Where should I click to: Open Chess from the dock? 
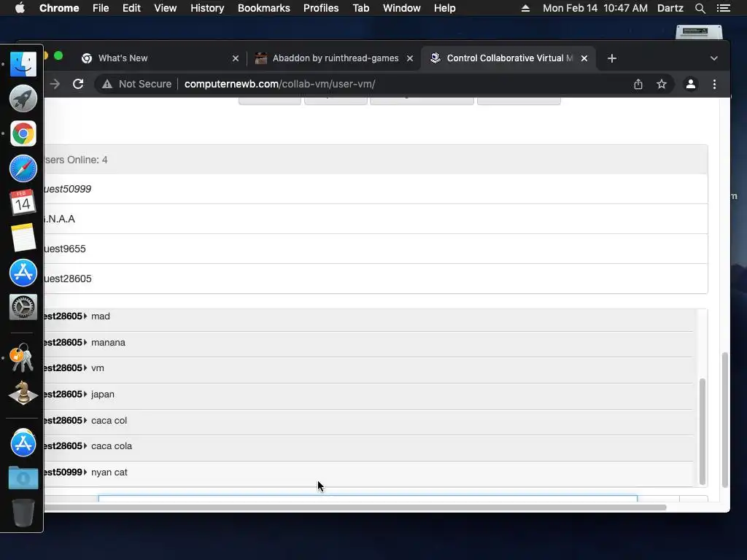pos(23,393)
